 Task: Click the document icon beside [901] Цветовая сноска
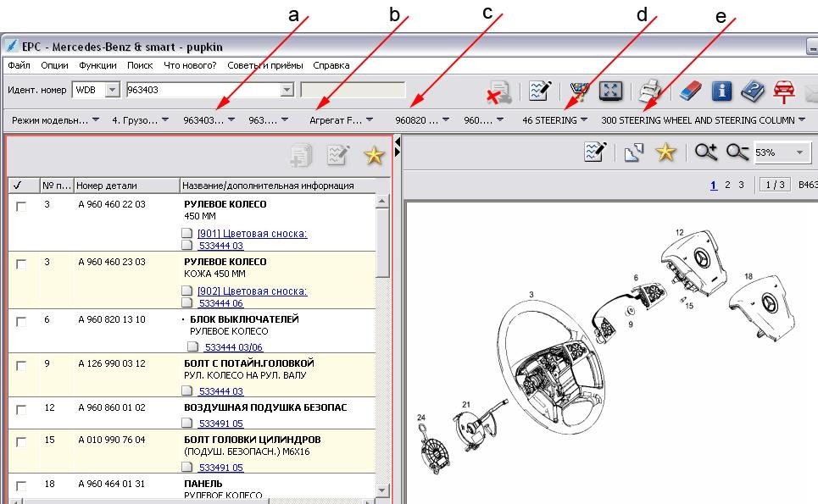point(186,233)
